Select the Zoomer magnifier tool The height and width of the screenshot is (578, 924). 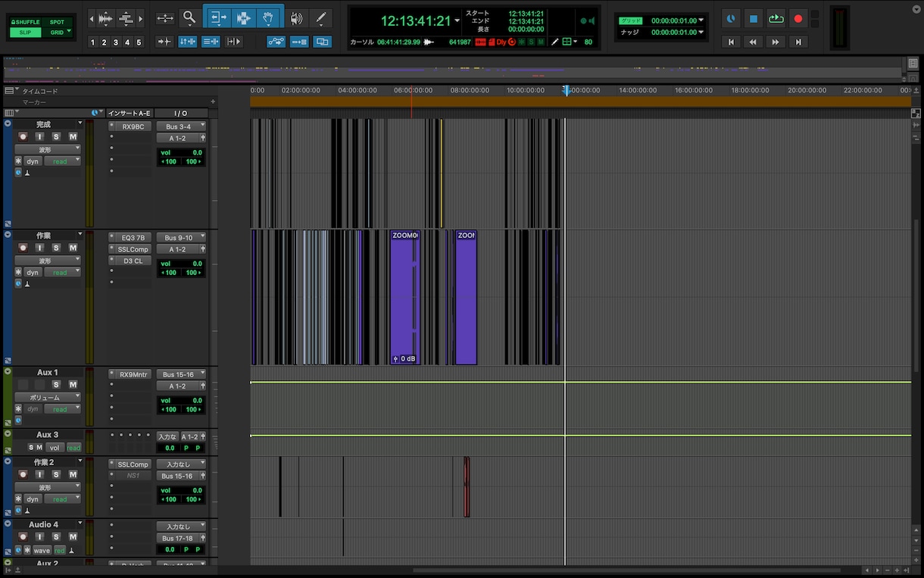tap(189, 17)
